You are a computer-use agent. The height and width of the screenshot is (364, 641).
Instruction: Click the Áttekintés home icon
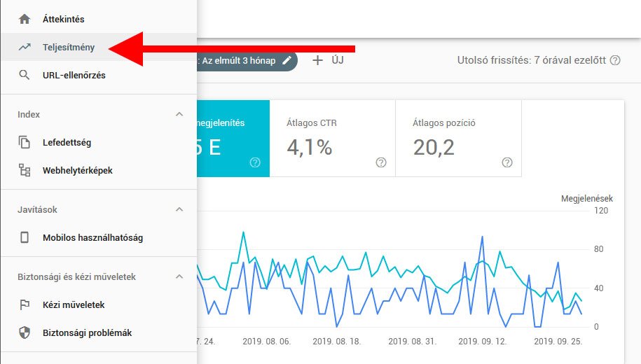coord(25,20)
